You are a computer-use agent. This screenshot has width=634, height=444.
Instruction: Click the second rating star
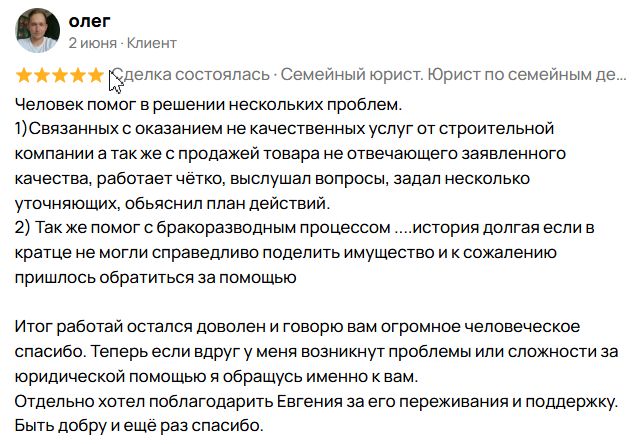[42, 75]
